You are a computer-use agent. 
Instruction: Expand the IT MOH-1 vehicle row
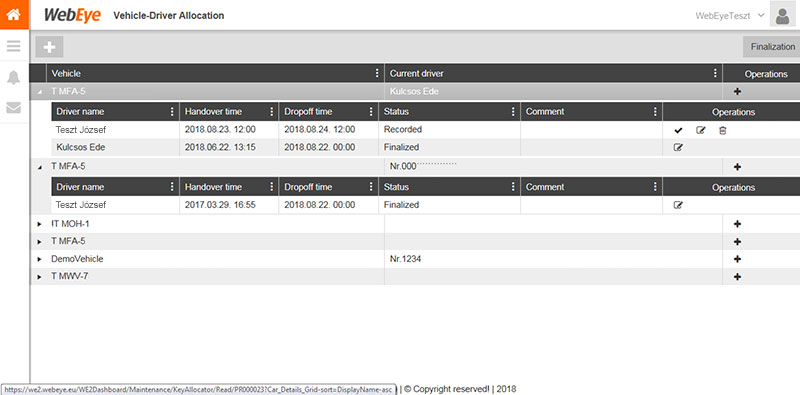40,224
